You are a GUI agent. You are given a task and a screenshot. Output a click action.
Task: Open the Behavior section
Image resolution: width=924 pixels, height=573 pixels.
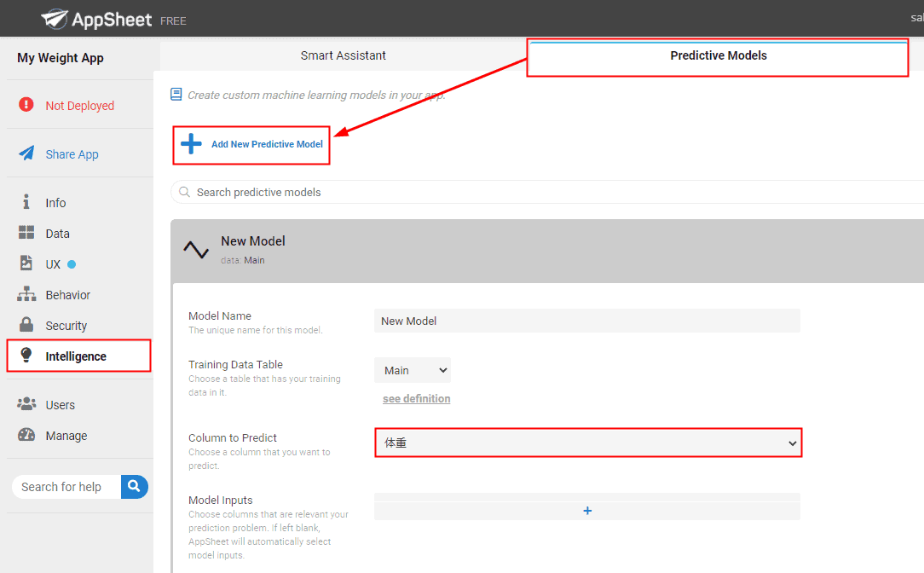click(68, 295)
